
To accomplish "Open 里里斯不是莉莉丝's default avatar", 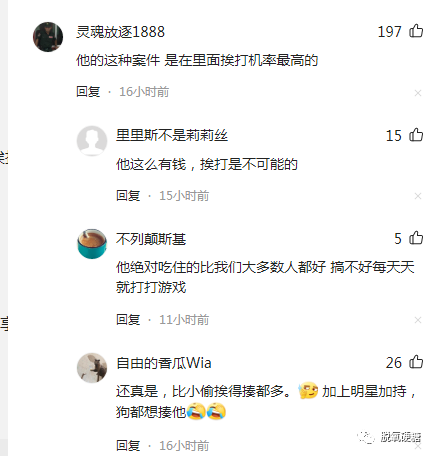I will (92, 141).
